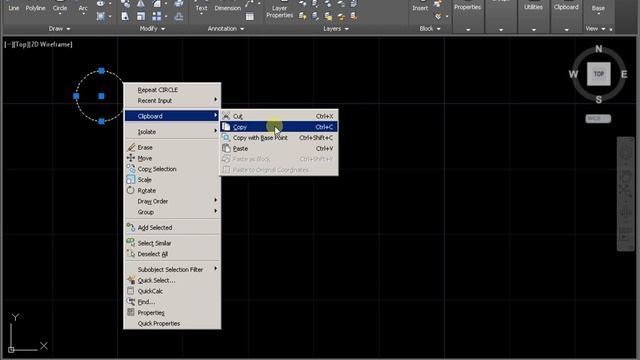The width and height of the screenshot is (640, 360).
Task: Expand the Draw panel dropdown
Action: click(x=60, y=29)
